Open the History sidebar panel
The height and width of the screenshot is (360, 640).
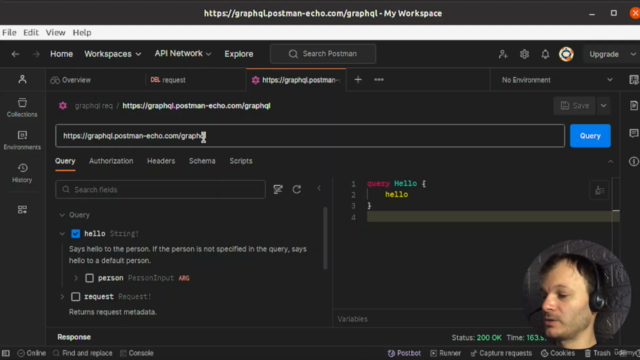coord(22,173)
